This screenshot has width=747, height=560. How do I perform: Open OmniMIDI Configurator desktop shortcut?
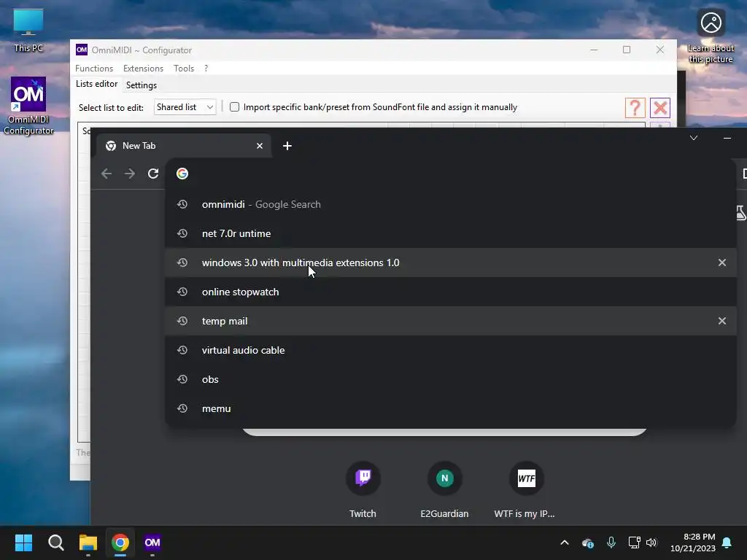click(x=28, y=106)
